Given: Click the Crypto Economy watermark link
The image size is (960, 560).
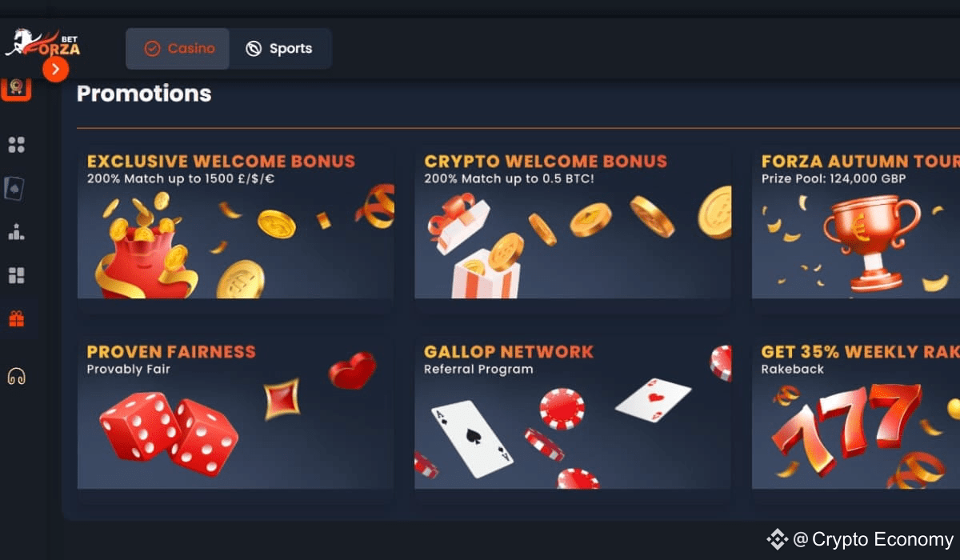Looking at the screenshot, I should pos(860,540).
